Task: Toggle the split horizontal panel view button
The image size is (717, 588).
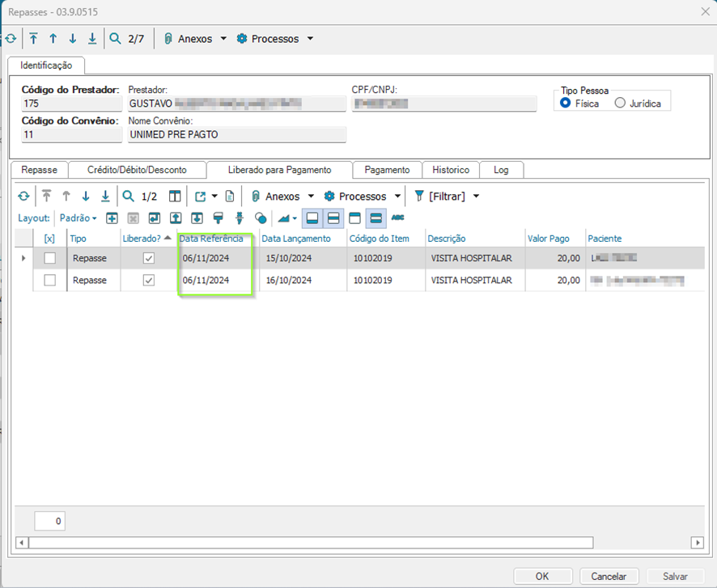Action: tap(333, 218)
